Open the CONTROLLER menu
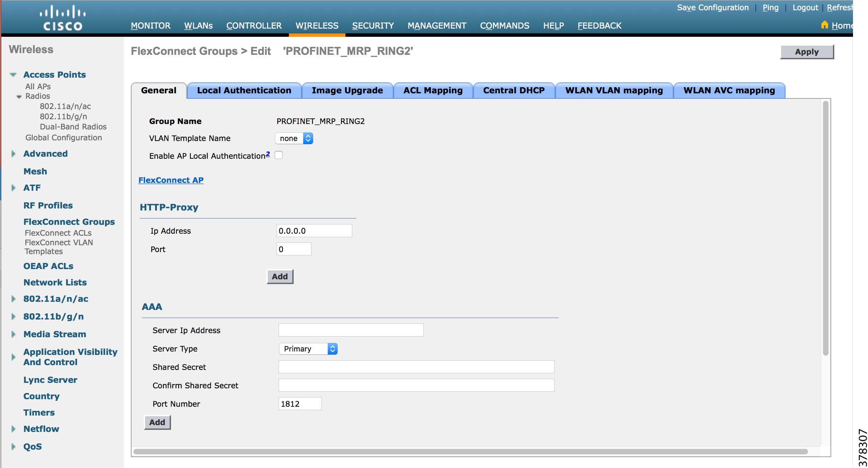This screenshot has height=468, width=868. (x=254, y=26)
